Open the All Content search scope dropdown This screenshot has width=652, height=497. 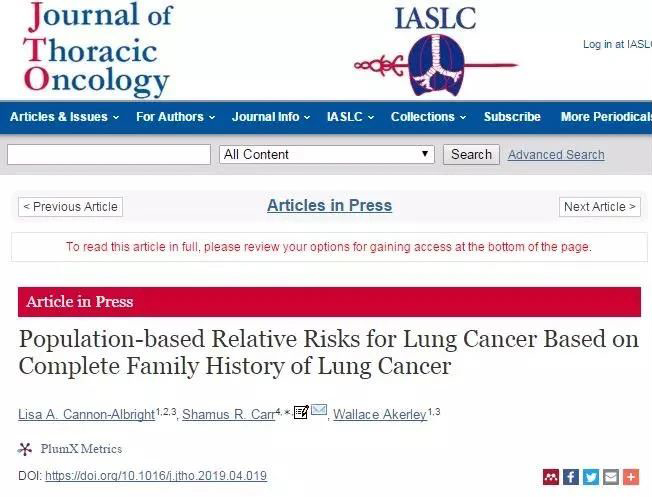[x=327, y=154]
